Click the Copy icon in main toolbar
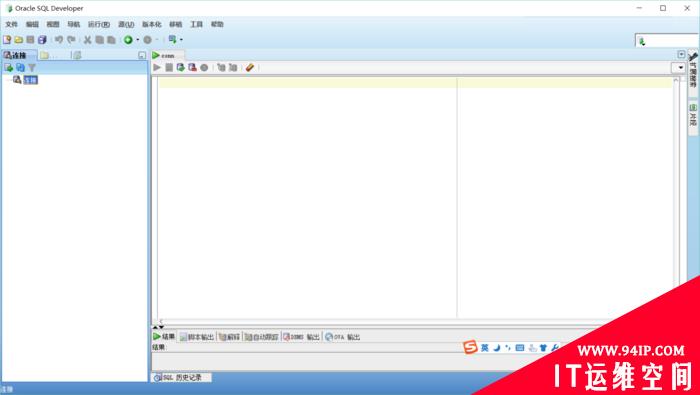700x395 pixels. pyautogui.click(x=100, y=40)
